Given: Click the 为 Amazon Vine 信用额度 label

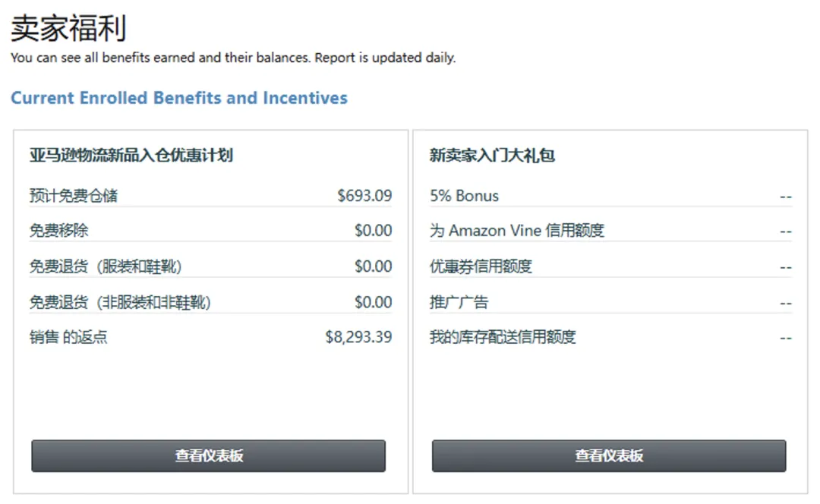Looking at the screenshot, I should pos(517,231).
